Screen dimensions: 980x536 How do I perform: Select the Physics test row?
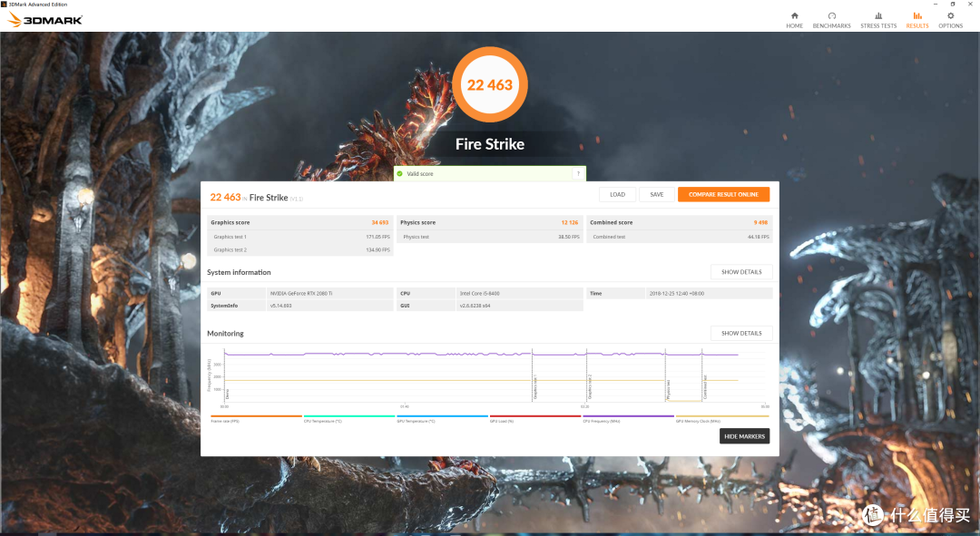[490, 237]
